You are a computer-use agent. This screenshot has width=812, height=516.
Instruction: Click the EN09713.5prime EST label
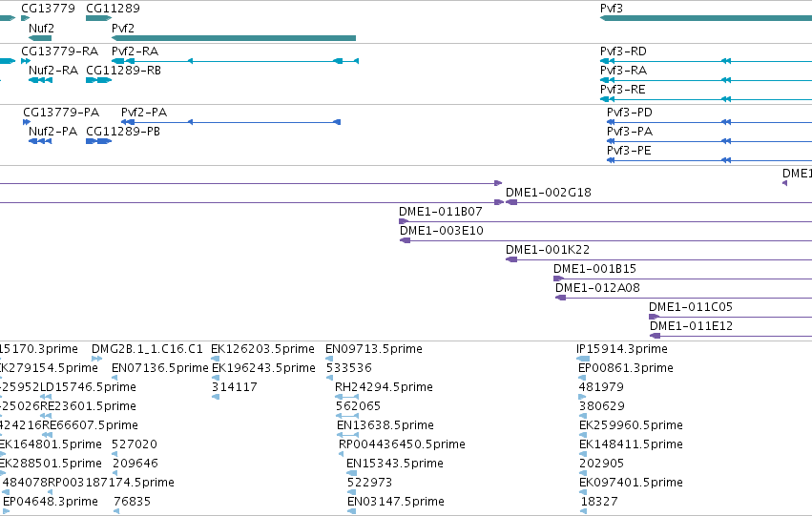pos(374,349)
